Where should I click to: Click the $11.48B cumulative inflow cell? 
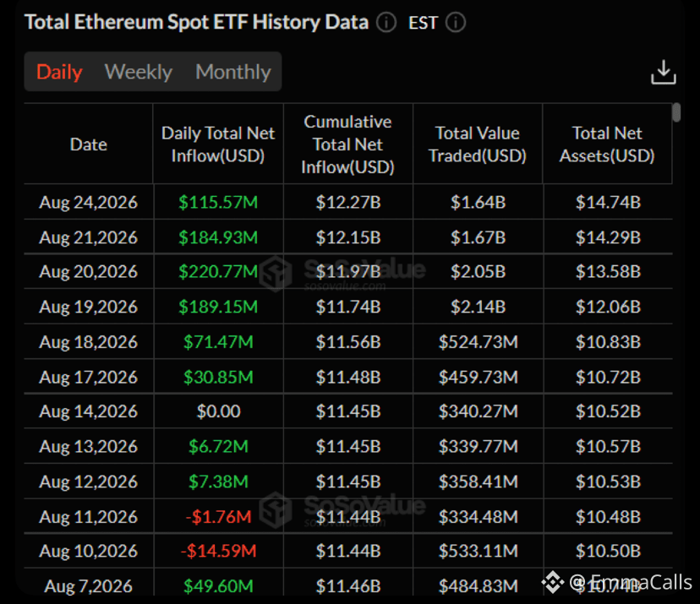348,377
